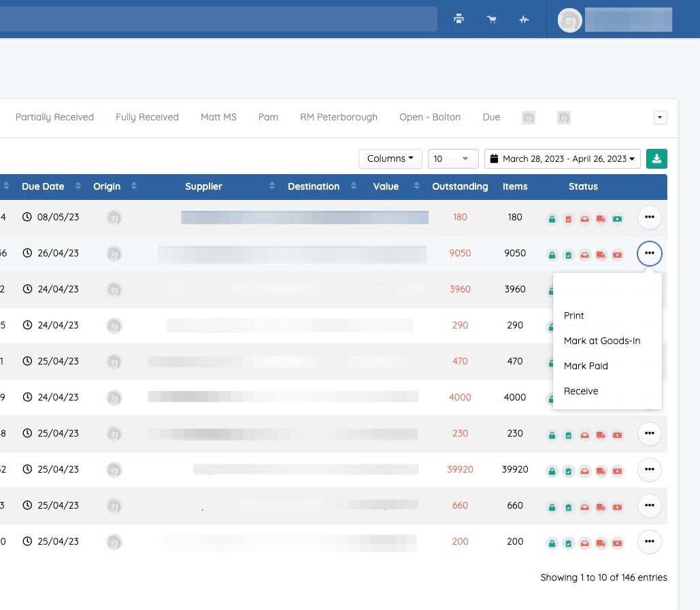Click the green download export button
This screenshot has height=610, width=700.
pos(656,158)
